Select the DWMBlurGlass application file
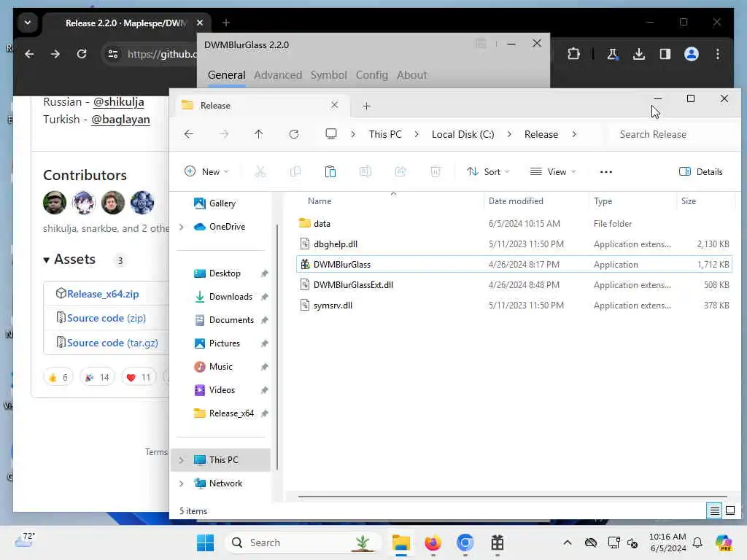Screen dimensions: 747x560 pyautogui.click(x=514, y=264)
